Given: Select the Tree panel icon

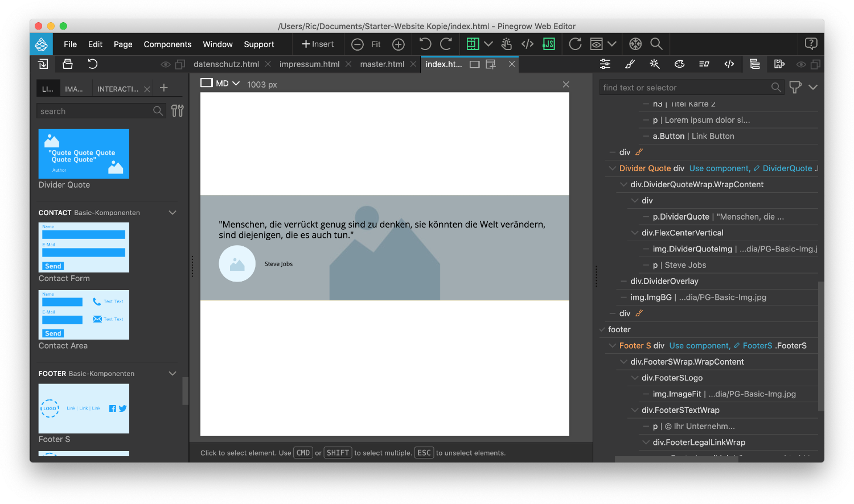Looking at the screenshot, I should (755, 64).
